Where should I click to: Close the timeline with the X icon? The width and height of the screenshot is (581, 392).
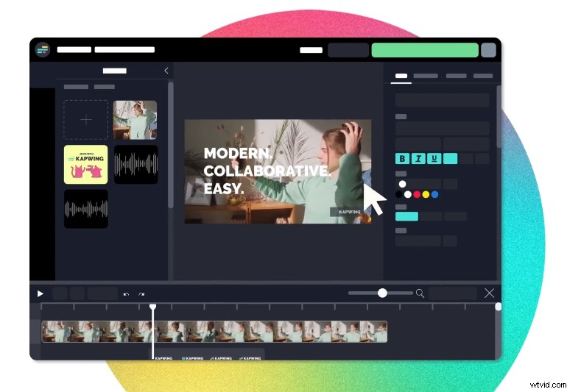[x=489, y=293]
